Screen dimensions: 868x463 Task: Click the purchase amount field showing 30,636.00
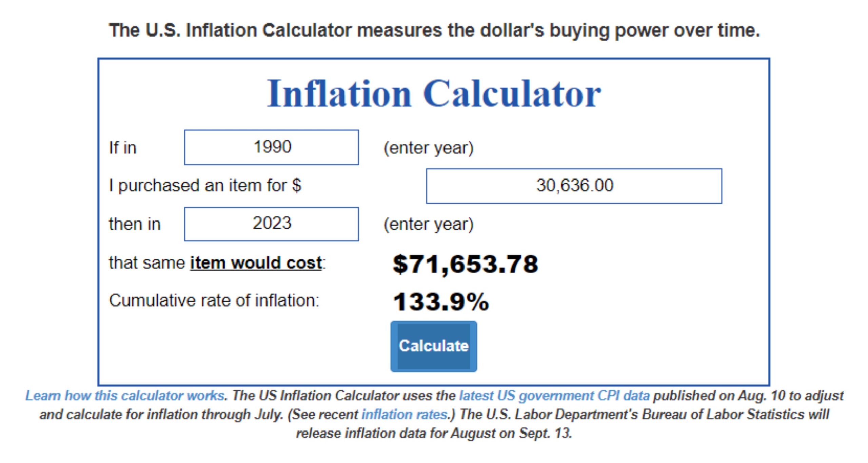[574, 186]
